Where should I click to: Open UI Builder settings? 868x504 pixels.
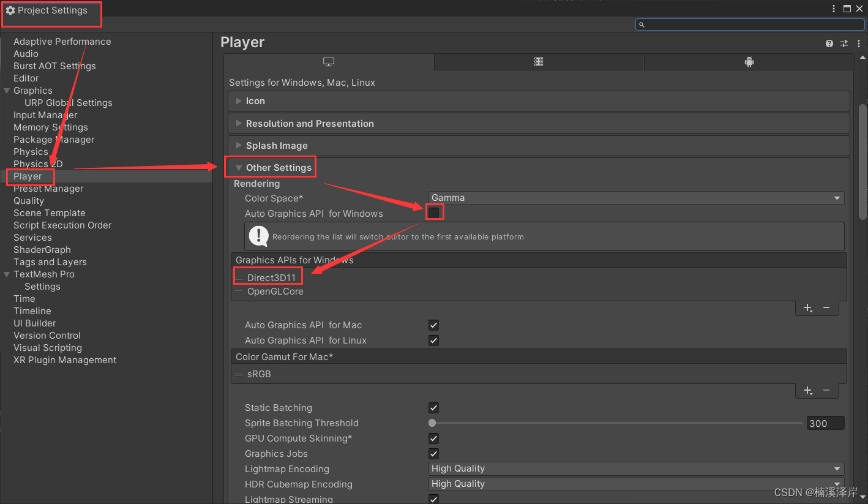coord(35,323)
